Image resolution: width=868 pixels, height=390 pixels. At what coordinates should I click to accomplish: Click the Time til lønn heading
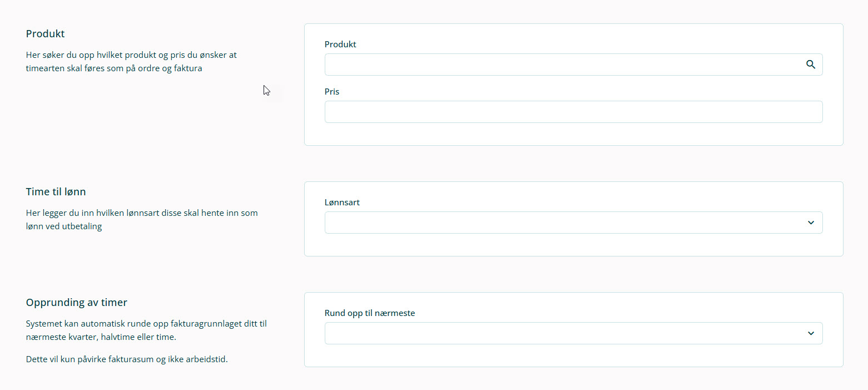[56, 192]
